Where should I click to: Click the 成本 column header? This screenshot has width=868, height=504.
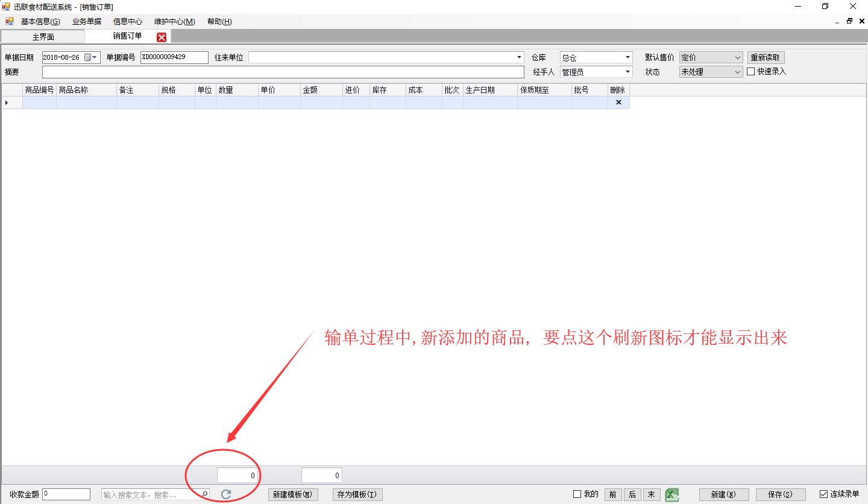pyautogui.click(x=424, y=90)
